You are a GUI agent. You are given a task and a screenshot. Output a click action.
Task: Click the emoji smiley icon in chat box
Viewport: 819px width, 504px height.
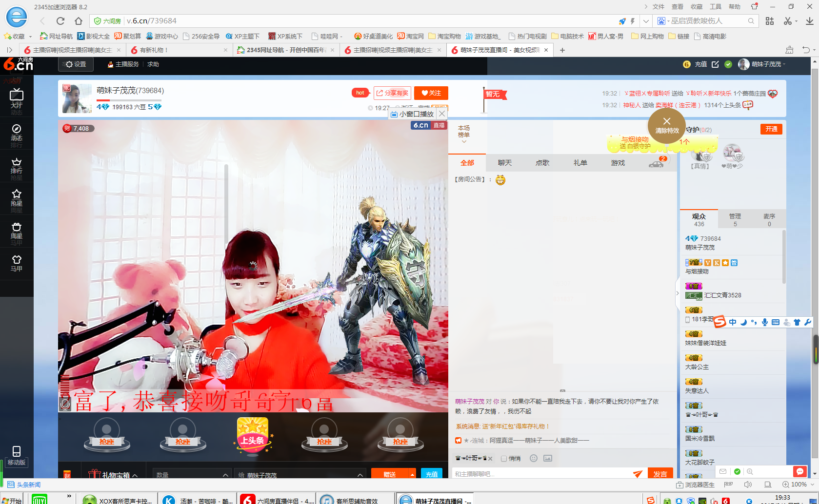pos(534,458)
